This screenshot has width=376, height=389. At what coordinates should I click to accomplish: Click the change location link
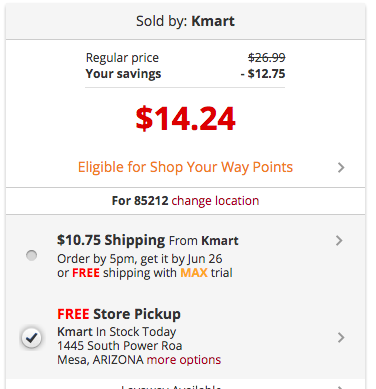pos(215,201)
